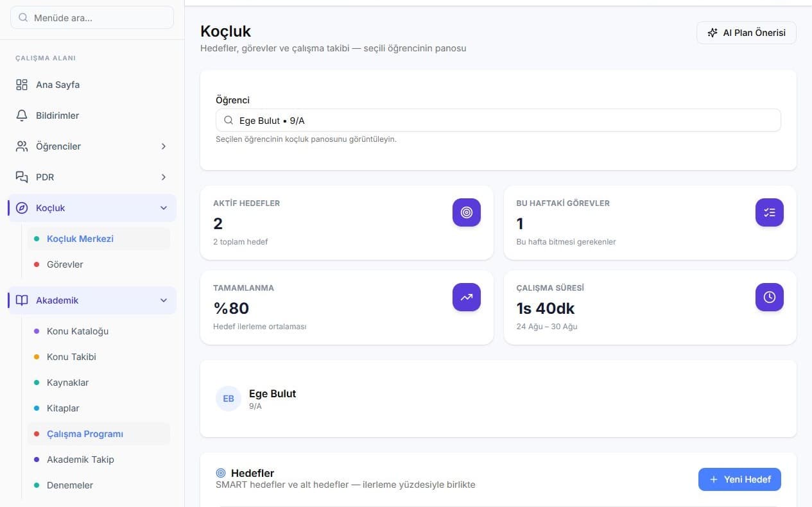The height and width of the screenshot is (507, 812).
Task: Click the target icon on Aktif Hedefler card
Action: (467, 212)
